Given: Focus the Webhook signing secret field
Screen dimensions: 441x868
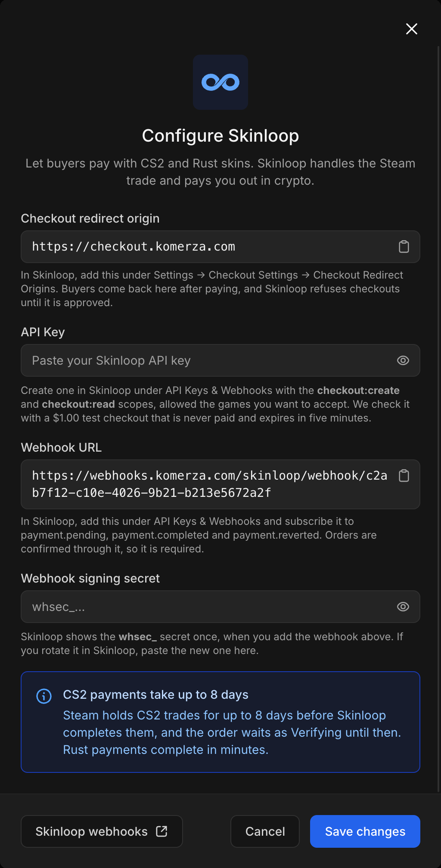Looking at the screenshot, I should 220,607.
